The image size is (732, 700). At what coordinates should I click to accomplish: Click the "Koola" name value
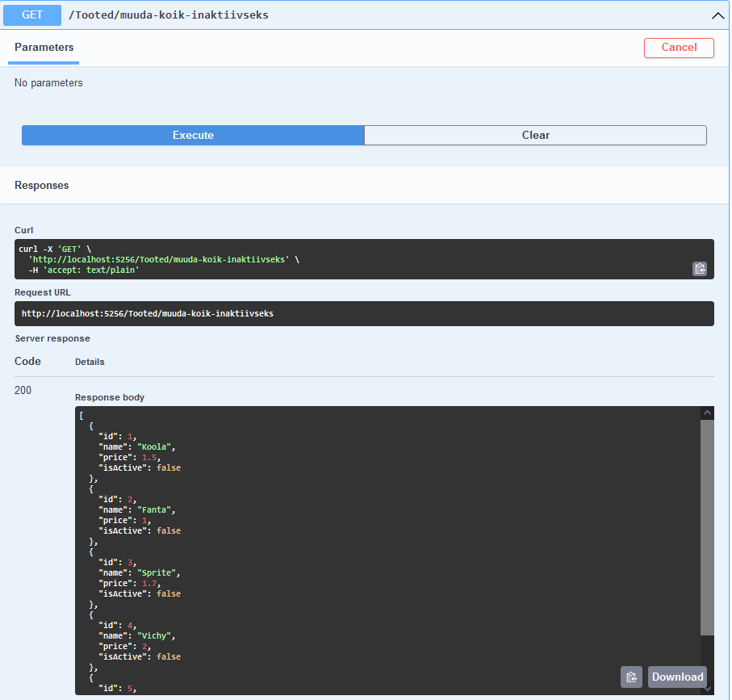coord(153,447)
